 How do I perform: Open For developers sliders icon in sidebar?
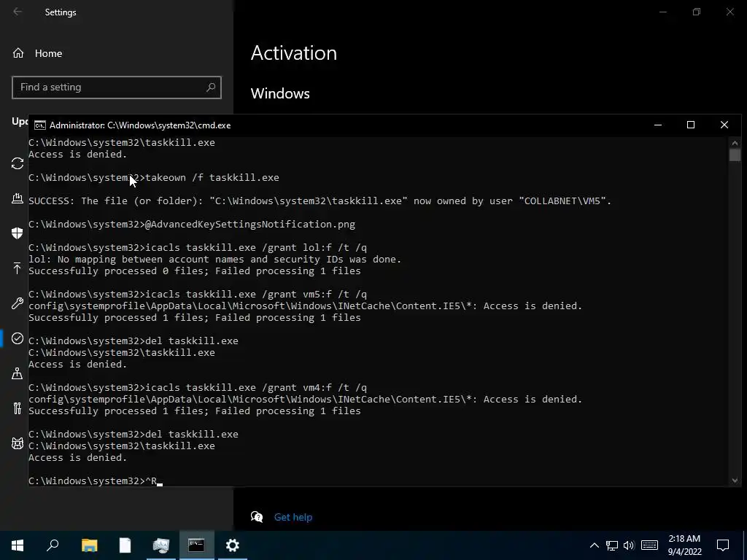coord(18,408)
